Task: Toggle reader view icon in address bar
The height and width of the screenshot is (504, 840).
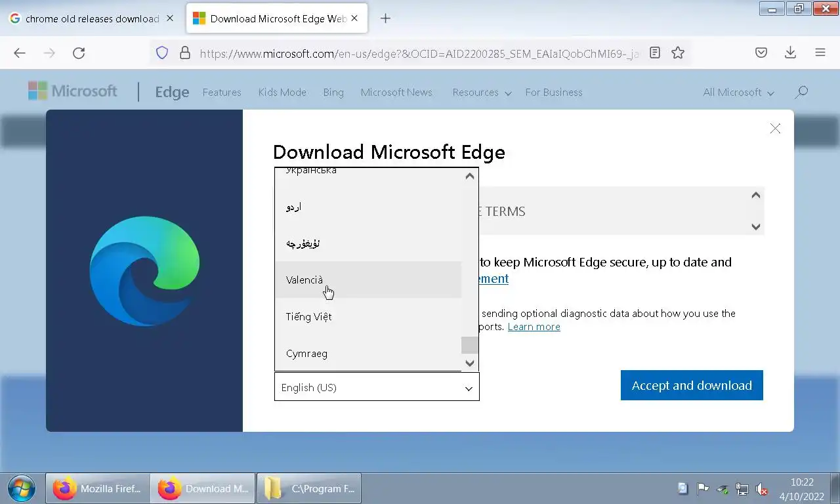Action: [654, 52]
